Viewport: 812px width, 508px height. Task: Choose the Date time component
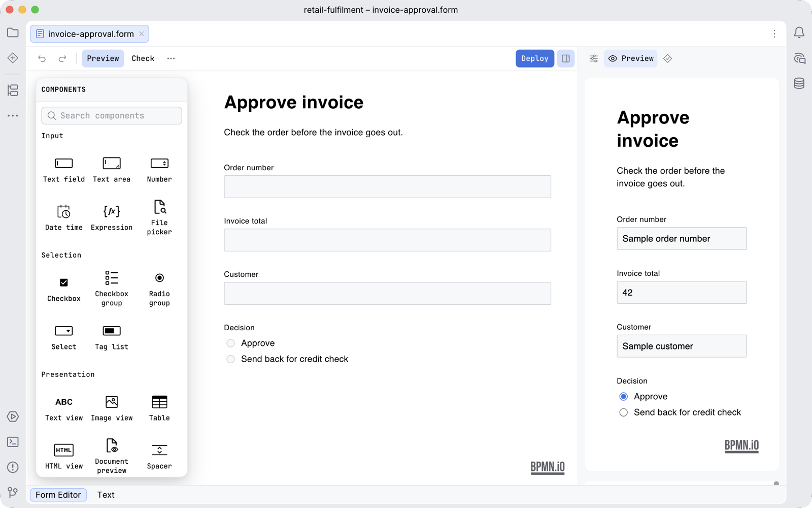(x=64, y=218)
